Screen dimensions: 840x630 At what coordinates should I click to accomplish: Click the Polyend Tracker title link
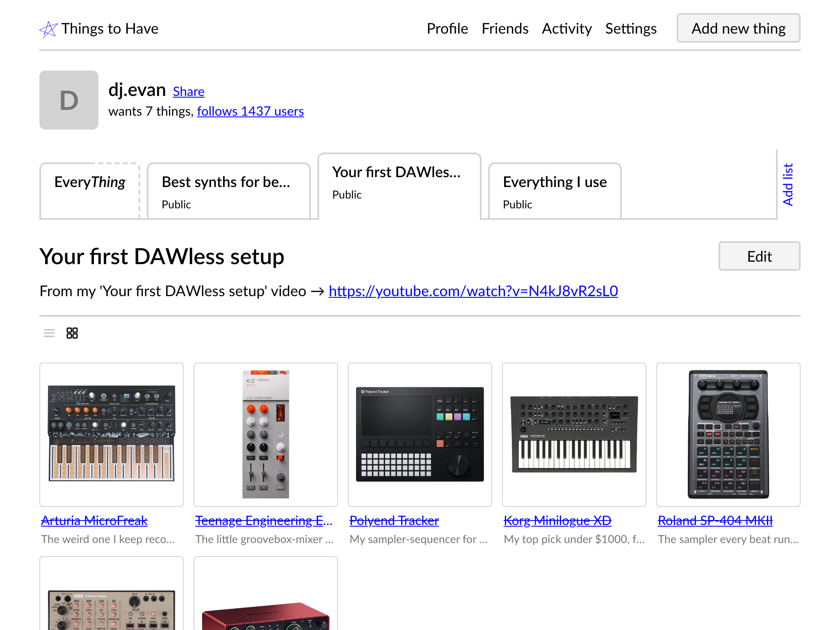coord(394,520)
